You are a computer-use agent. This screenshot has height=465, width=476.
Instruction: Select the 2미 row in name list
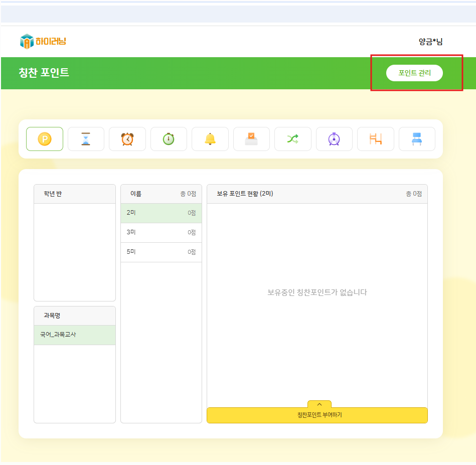pyautogui.click(x=161, y=213)
